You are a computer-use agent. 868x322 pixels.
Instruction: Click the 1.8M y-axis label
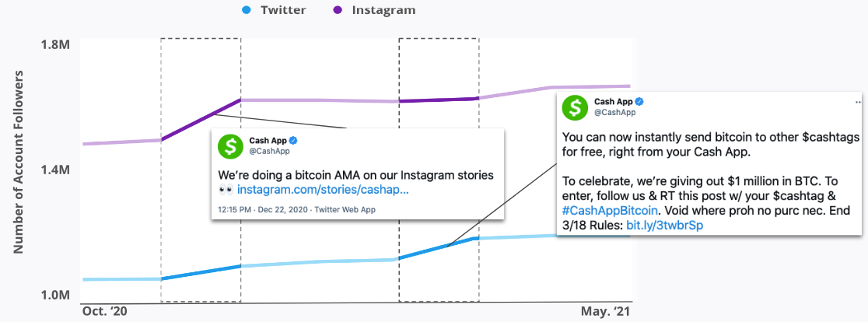coord(56,45)
